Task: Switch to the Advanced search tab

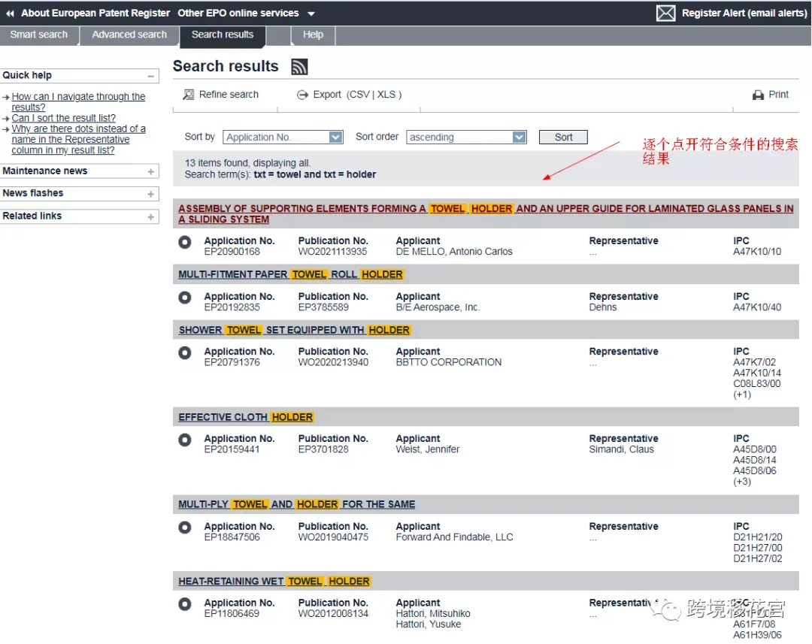Action: point(129,35)
